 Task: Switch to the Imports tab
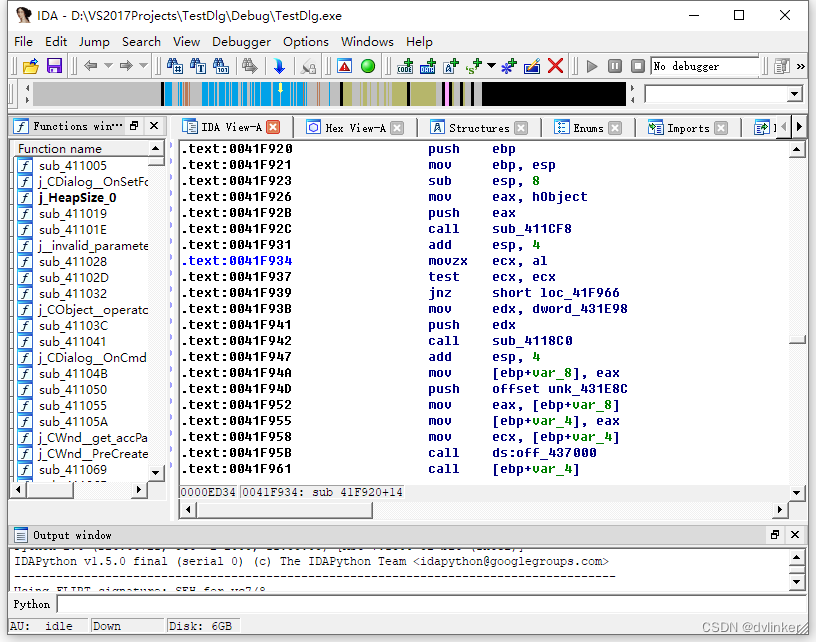[x=688, y=128]
